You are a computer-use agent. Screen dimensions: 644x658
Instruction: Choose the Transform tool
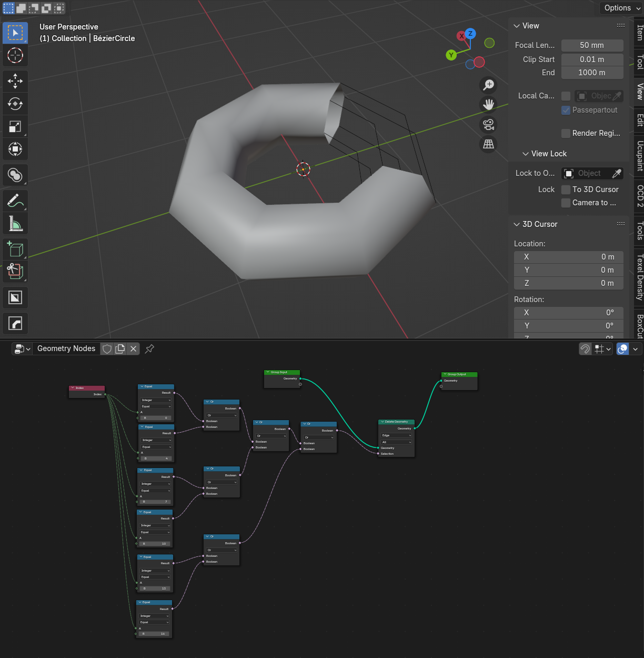15,149
